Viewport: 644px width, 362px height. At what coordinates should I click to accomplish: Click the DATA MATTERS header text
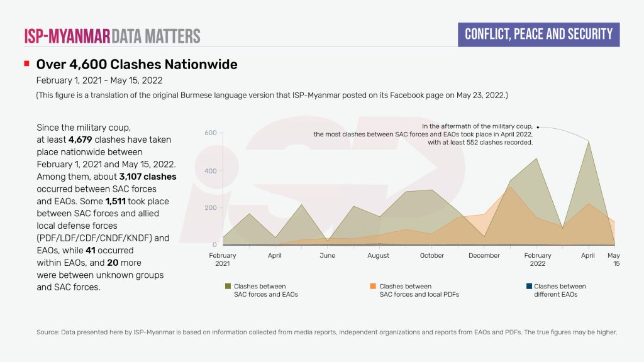pos(156,36)
